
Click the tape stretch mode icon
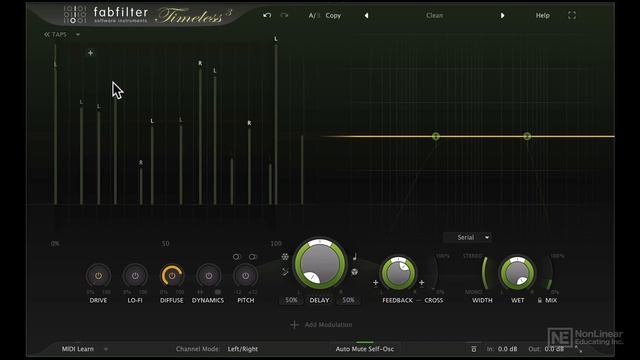(285, 271)
